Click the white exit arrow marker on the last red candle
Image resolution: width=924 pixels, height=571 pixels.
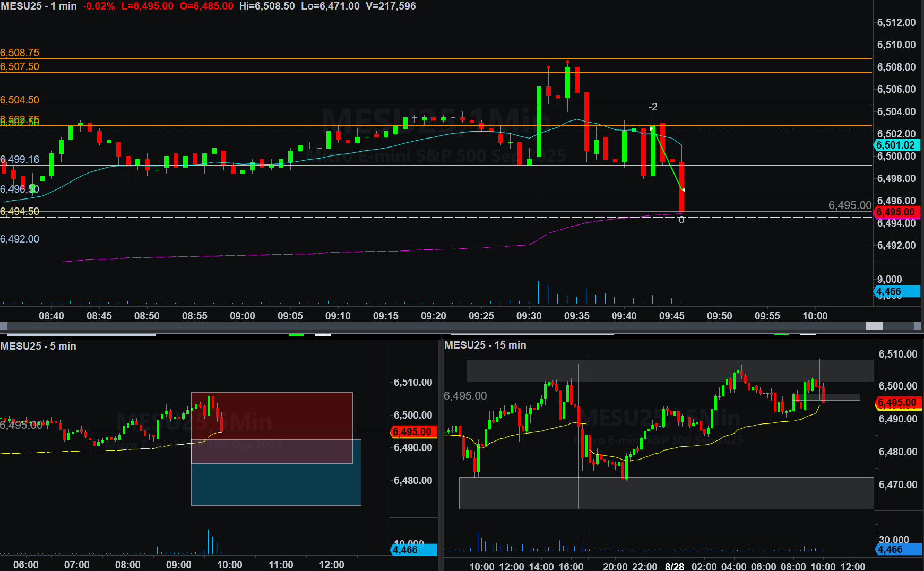coord(683,189)
